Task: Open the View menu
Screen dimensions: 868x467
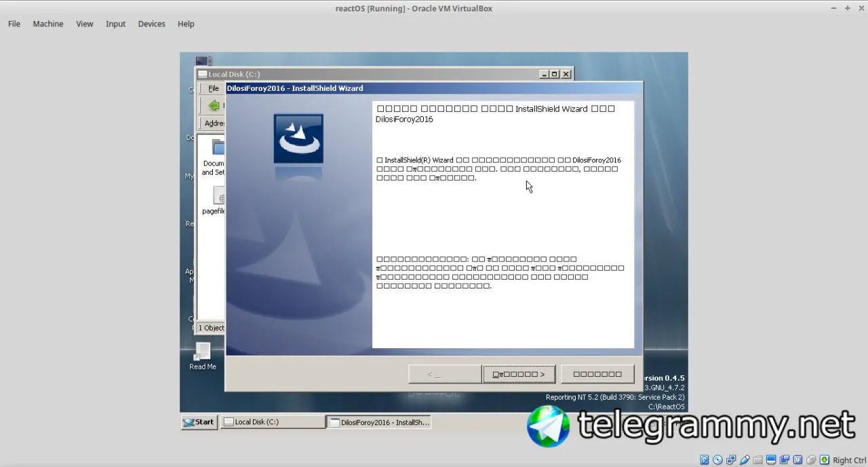Action: point(85,24)
